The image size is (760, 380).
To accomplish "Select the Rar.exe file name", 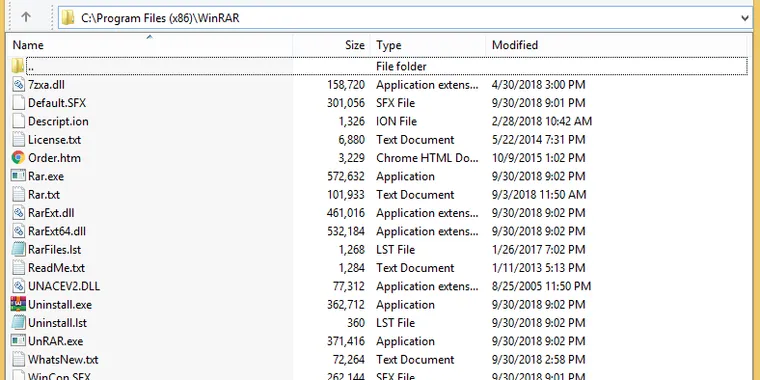I will [46, 176].
